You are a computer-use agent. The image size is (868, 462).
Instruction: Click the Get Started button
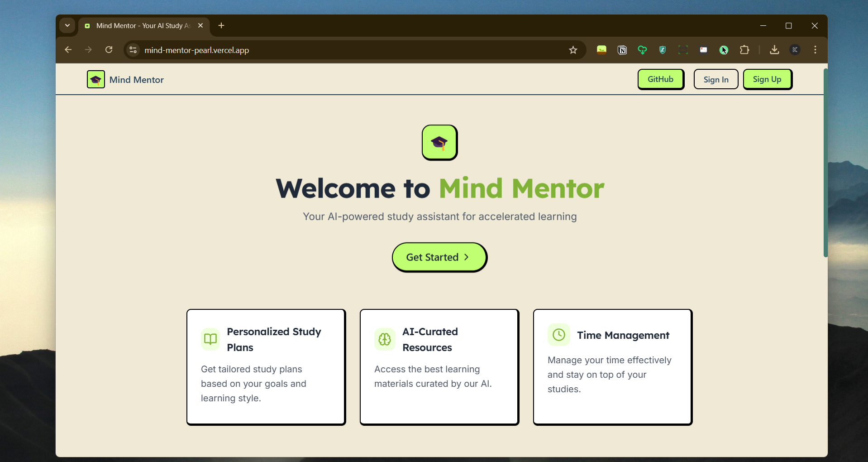439,257
